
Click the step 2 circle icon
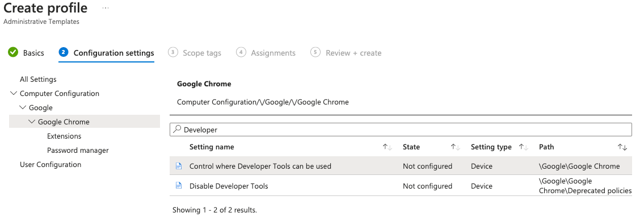pyautogui.click(x=63, y=52)
